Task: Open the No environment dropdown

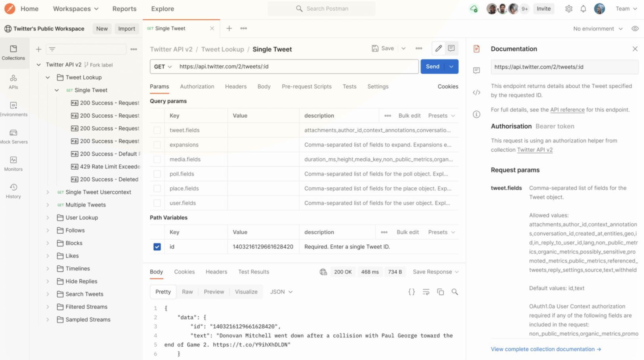Action: click(x=598, y=29)
